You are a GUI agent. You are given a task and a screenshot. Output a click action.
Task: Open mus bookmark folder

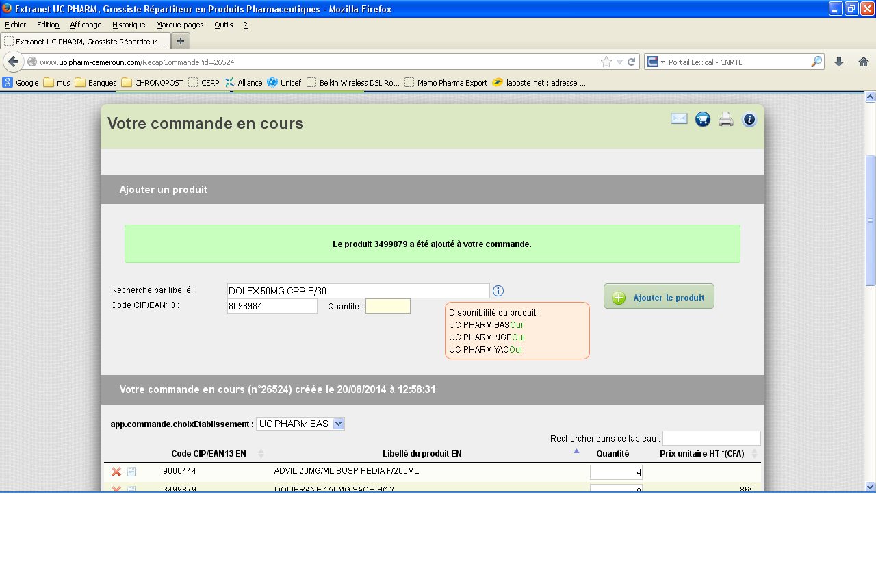(x=57, y=83)
